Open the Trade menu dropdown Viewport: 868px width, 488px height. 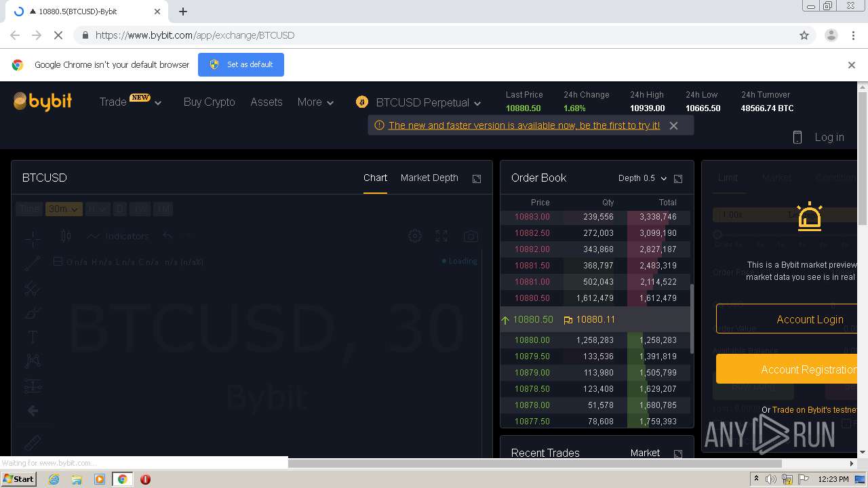click(x=131, y=102)
